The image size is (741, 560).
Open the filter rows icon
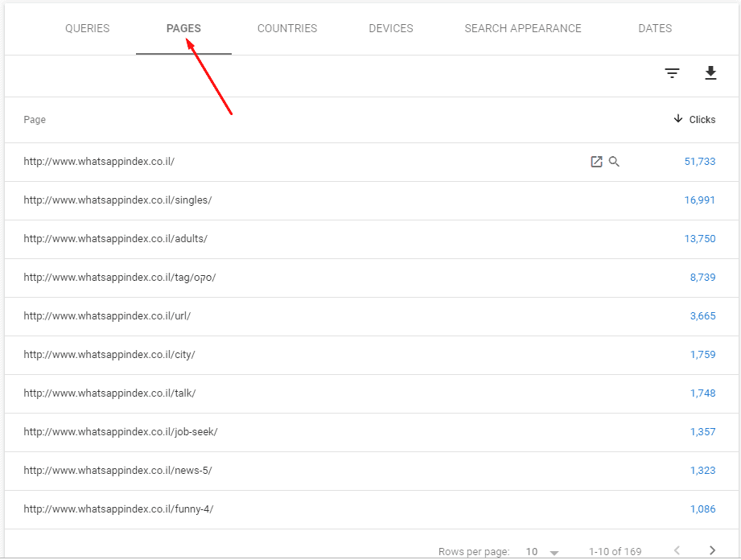pos(672,73)
